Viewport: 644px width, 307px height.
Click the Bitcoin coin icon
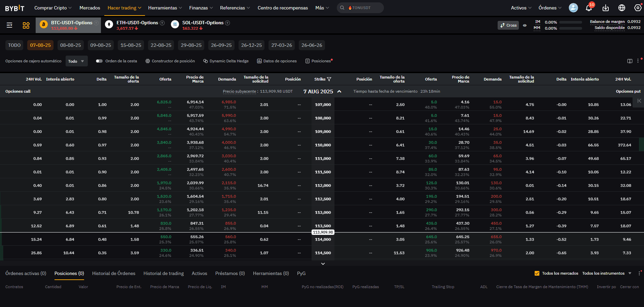(43, 24)
